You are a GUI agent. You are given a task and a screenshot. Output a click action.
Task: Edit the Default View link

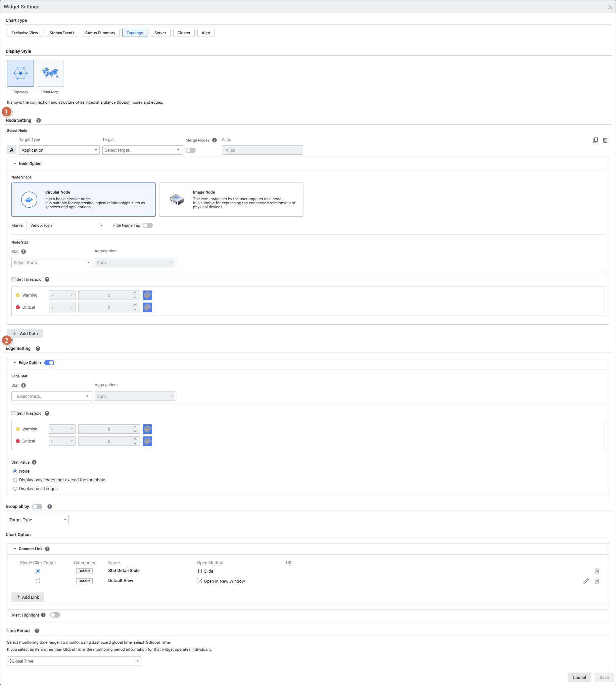(586, 581)
